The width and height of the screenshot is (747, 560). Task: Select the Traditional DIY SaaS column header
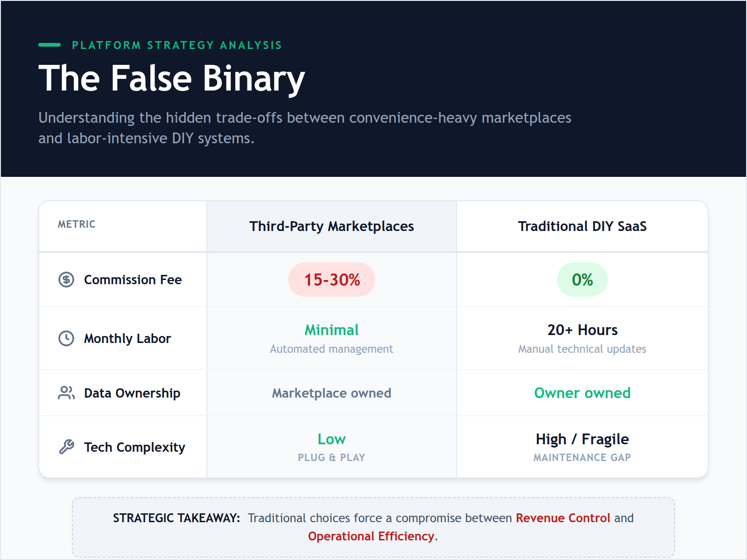tap(582, 226)
